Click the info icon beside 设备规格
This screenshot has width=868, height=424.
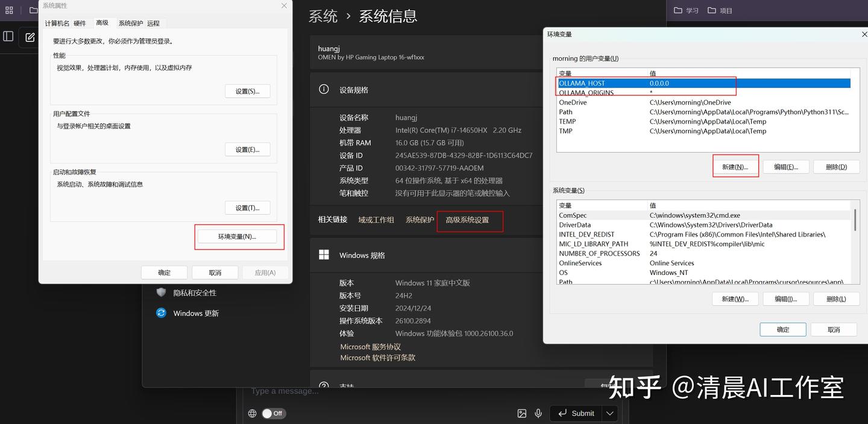click(324, 89)
